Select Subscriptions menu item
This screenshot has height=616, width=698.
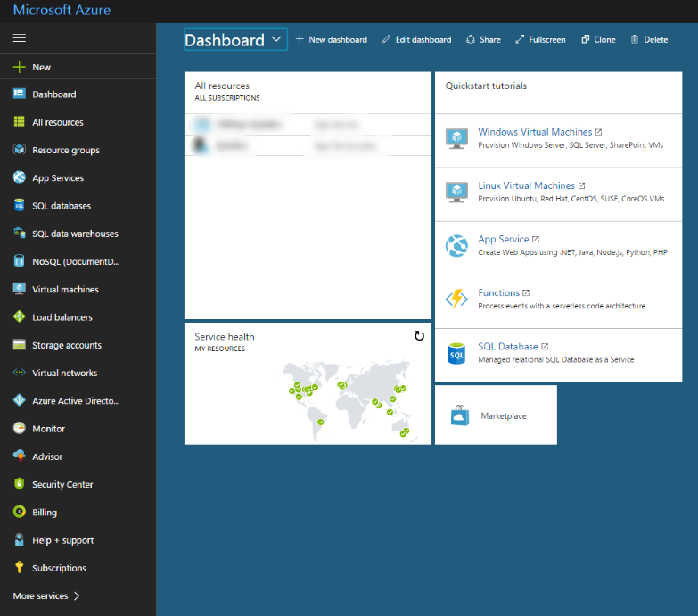tap(59, 568)
